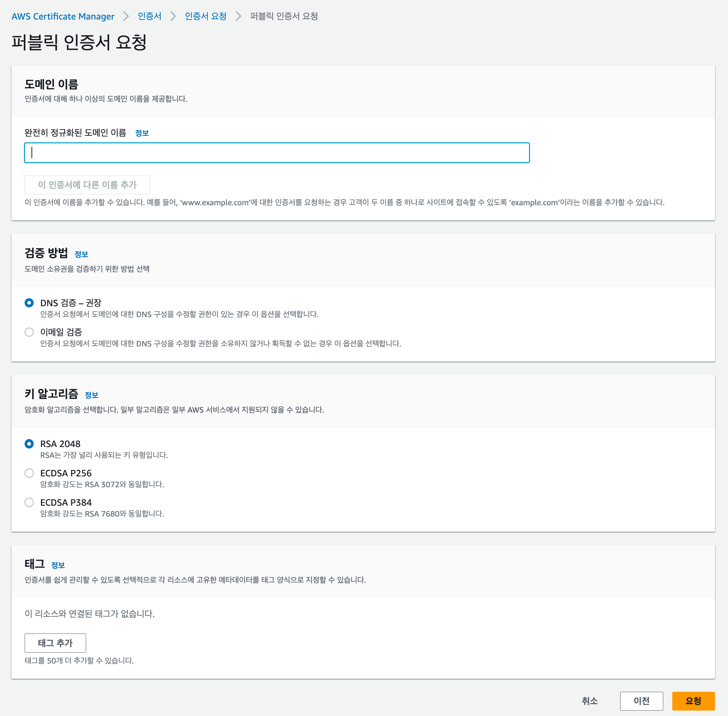Image resolution: width=728 pixels, height=716 pixels.
Task: Click 이 인증서에 다른 이름 추가 button
Action: [x=87, y=185]
